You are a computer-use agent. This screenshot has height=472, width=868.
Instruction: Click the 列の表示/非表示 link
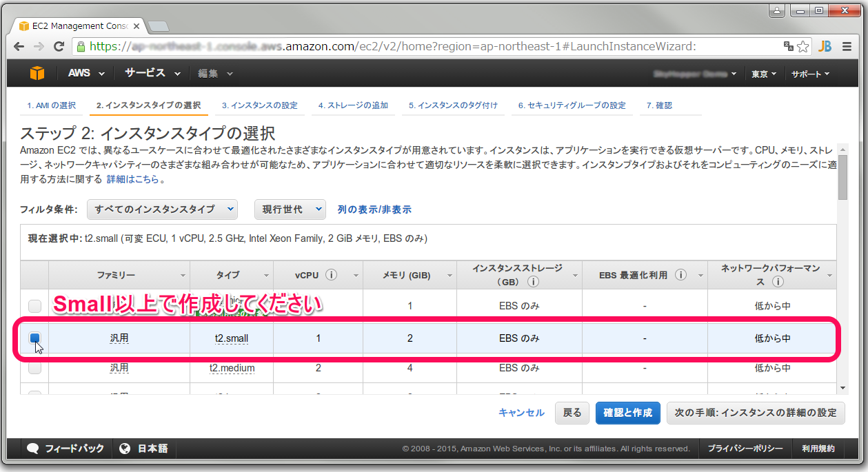pos(374,209)
